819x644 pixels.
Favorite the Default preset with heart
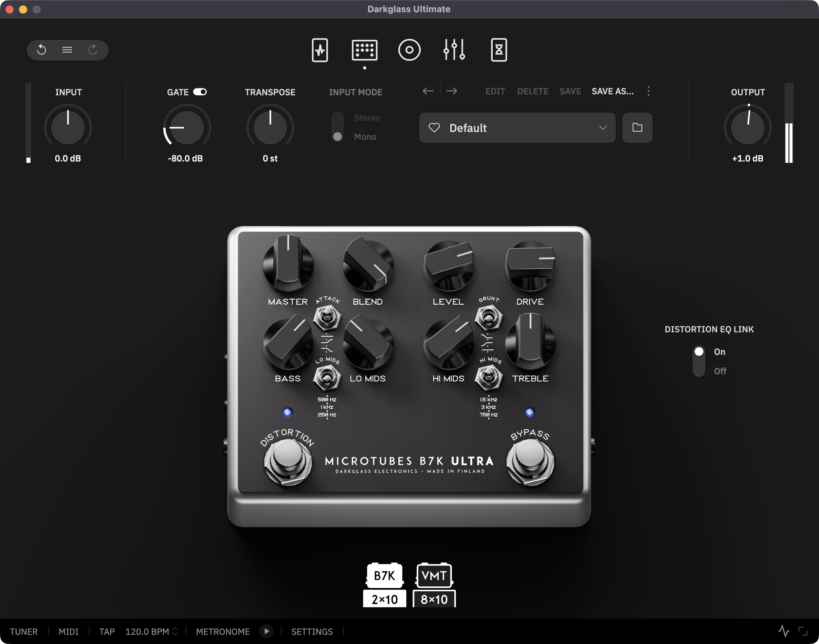click(434, 128)
